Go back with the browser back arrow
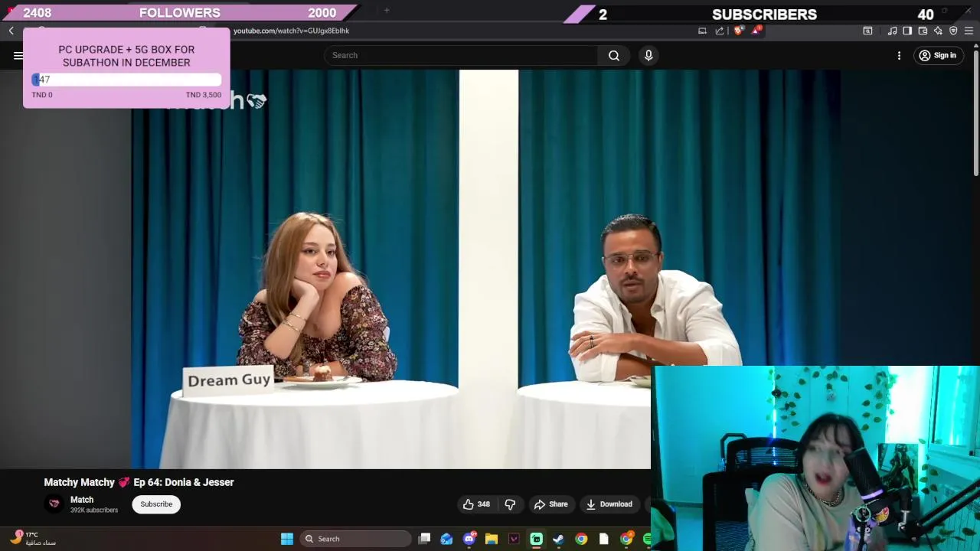Screen dimensions: 980x551 [x=11, y=31]
